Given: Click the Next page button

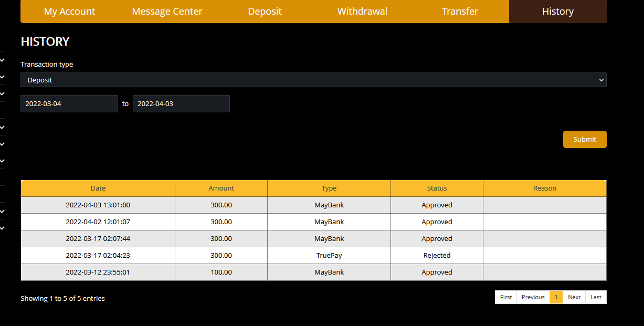Looking at the screenshot, I should point(574,297).
